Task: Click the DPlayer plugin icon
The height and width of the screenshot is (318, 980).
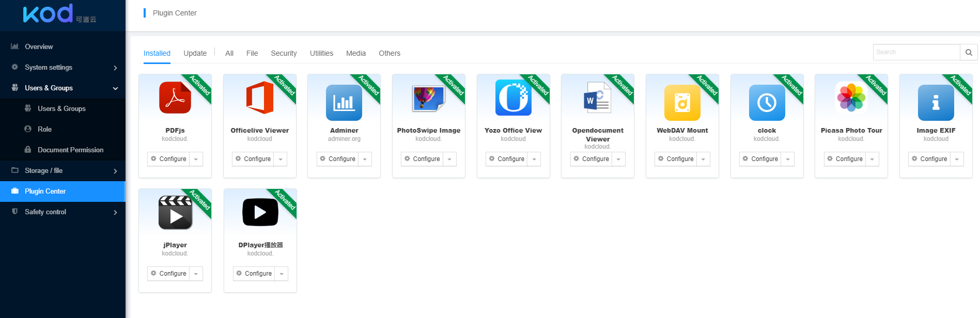Action: (x=260, y=212)
